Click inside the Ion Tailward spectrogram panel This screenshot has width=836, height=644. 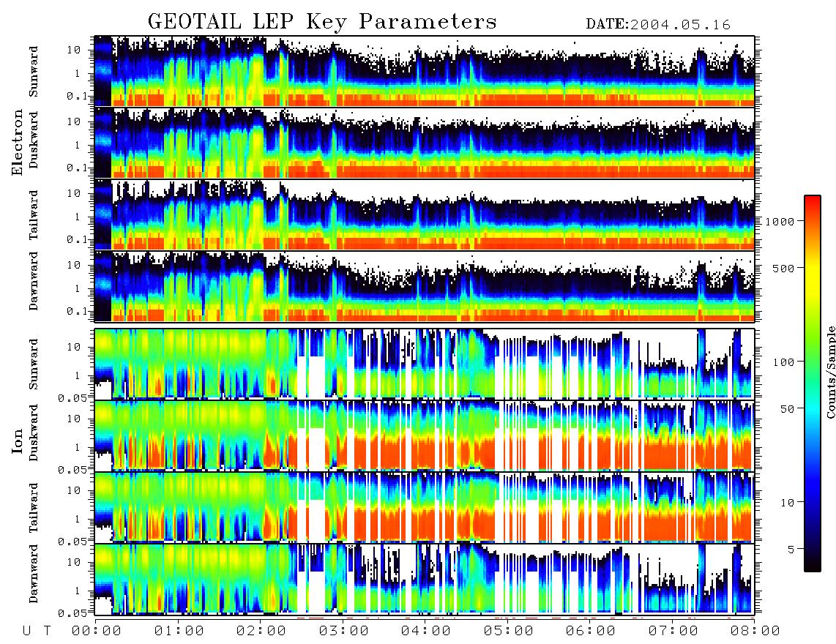click(x=425, y=507)
